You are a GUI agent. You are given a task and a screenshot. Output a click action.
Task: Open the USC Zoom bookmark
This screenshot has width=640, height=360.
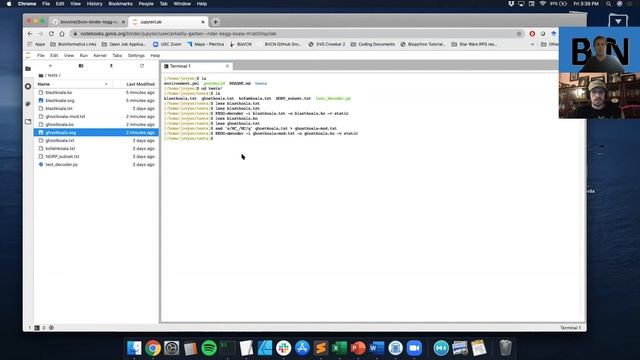pos(167,44)
